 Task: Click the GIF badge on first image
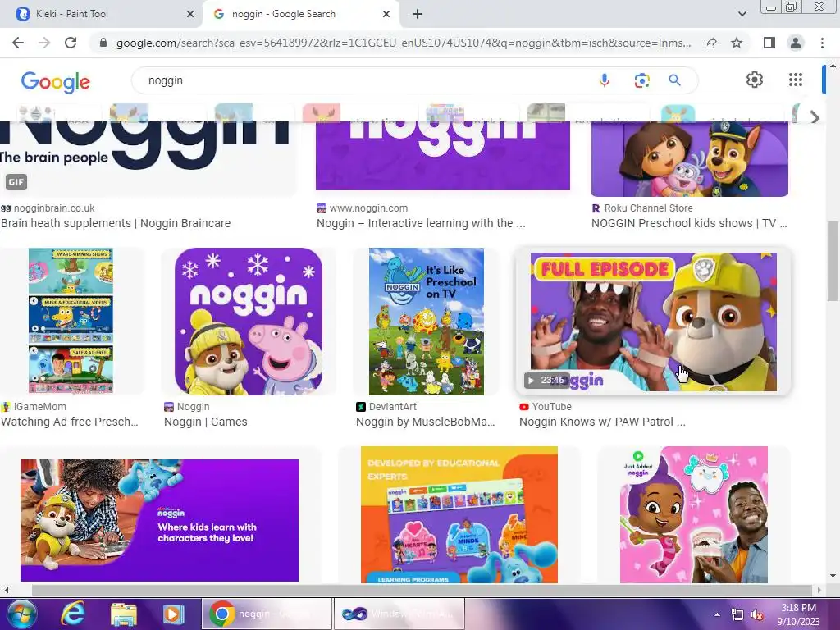pos(16,182)
